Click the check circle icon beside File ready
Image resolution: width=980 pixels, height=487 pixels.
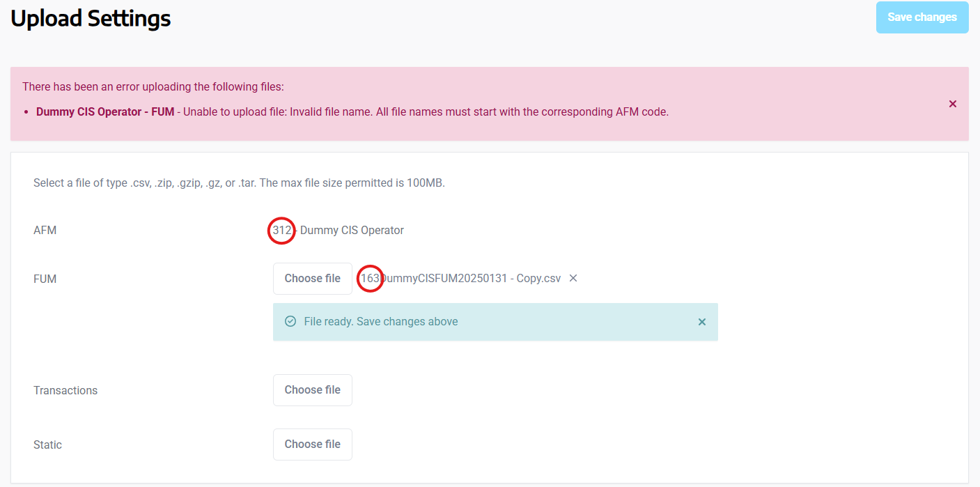click(x=290, y=321)
